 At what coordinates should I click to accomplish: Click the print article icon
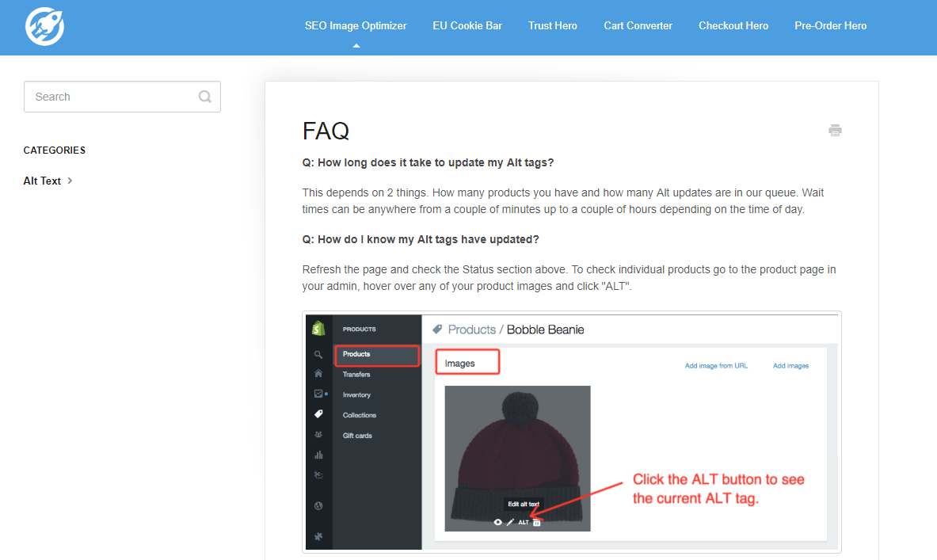point(835,130)
